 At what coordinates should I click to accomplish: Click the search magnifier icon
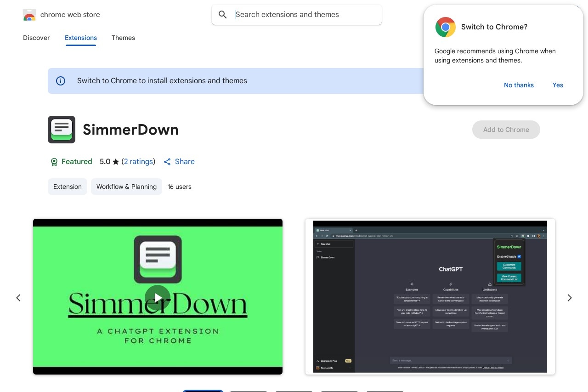point(223,15)
